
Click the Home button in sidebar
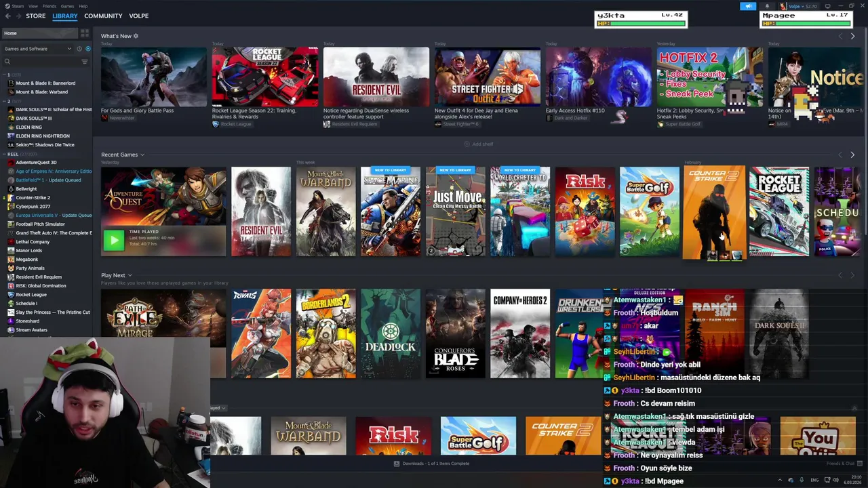[39, 33]
